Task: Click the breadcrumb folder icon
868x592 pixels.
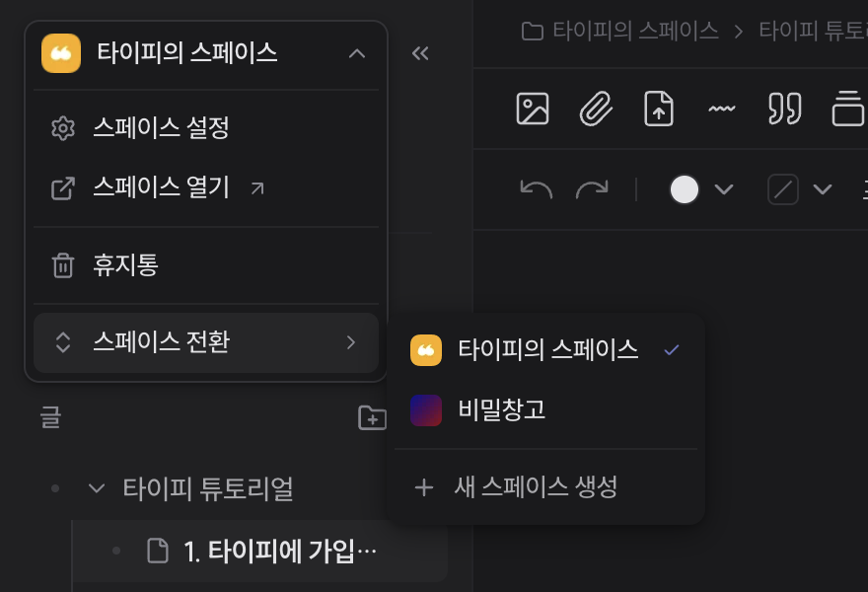Action: (532, 31)
